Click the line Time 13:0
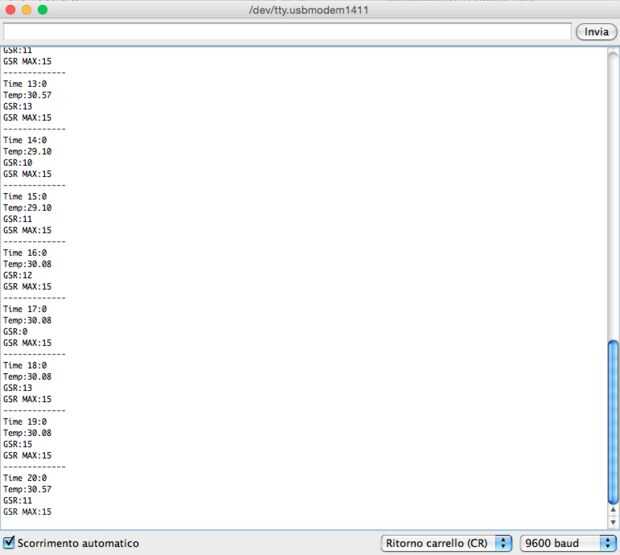Screen dimensions: 620x555 (25, 84)
